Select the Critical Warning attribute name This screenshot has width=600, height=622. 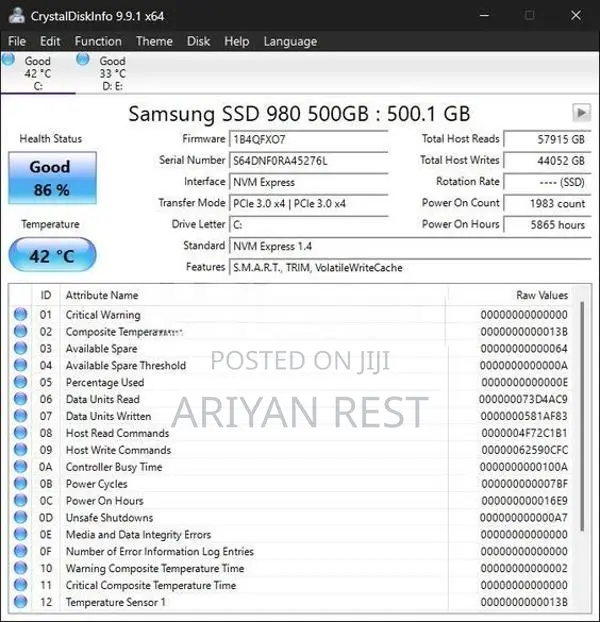click(103, 315)
